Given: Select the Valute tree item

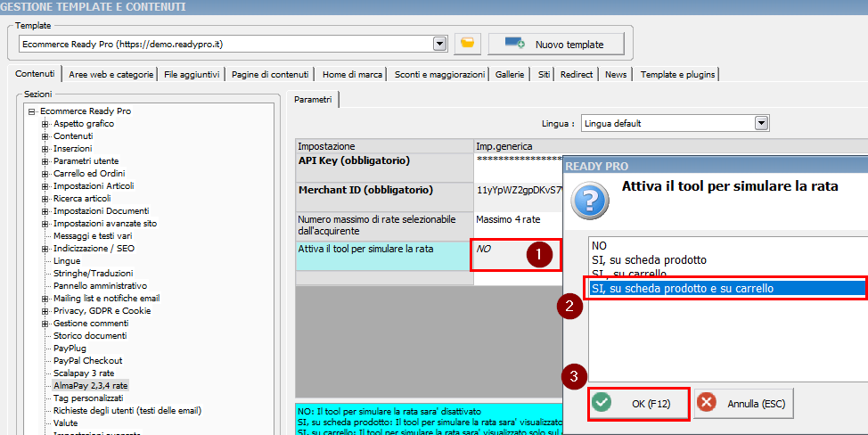Looking at the screenshot, I should tap(65, 423).
